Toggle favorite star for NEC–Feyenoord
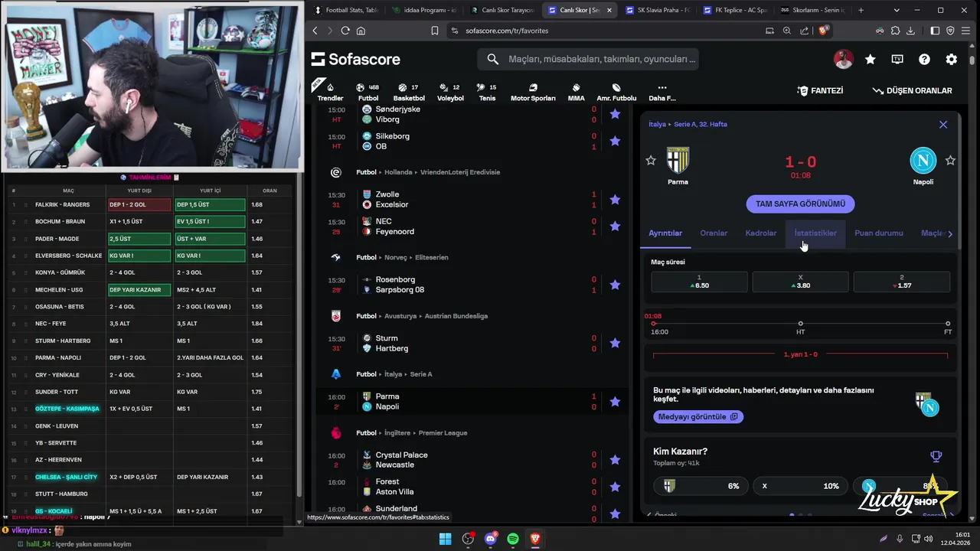This screenshot has width=980, height=551. tap(615, 227)
